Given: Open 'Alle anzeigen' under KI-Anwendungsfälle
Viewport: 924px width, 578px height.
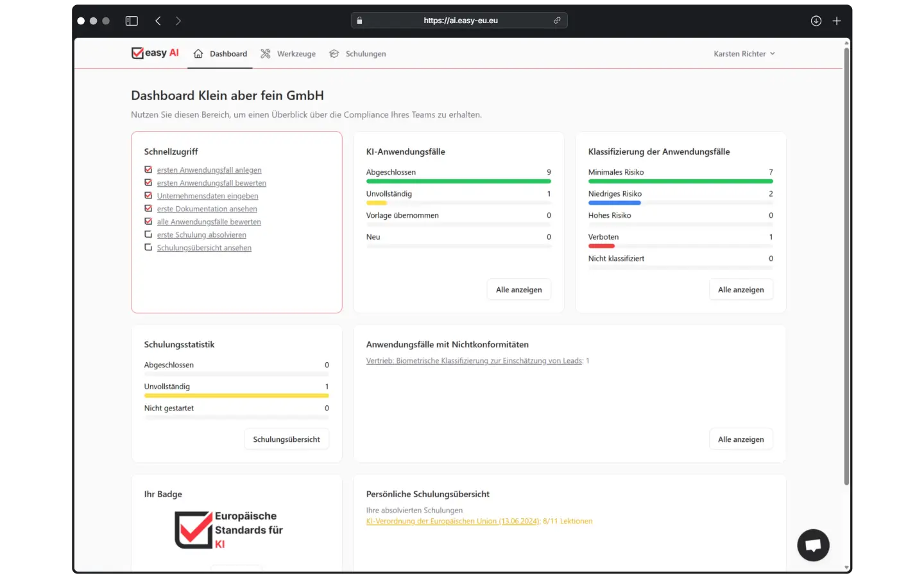Looking at the screenshot, I should tap(518, 289).
